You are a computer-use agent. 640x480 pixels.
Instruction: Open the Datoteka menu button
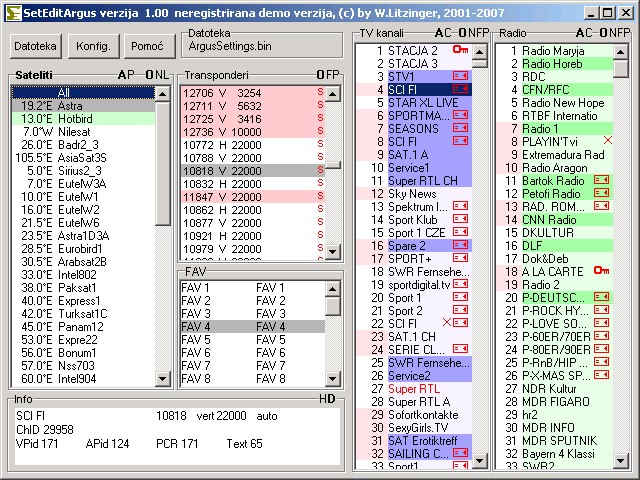(36, 47)
